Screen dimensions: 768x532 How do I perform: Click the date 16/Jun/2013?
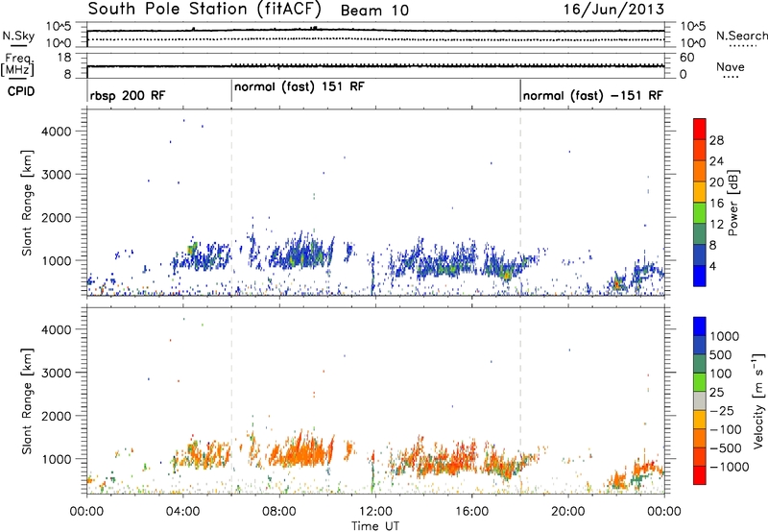pyautogui.click(x=613, y=9)
